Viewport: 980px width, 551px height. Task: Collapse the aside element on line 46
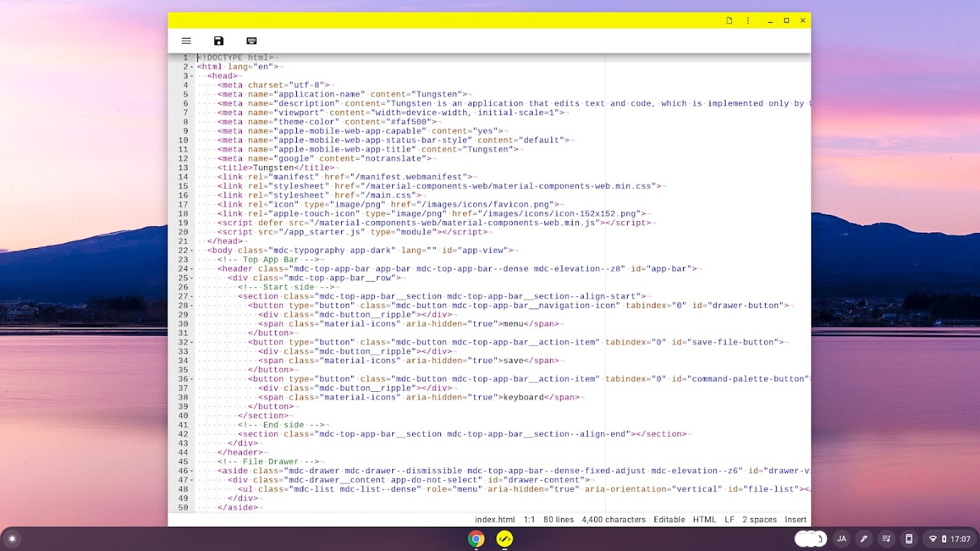[192, 471]
